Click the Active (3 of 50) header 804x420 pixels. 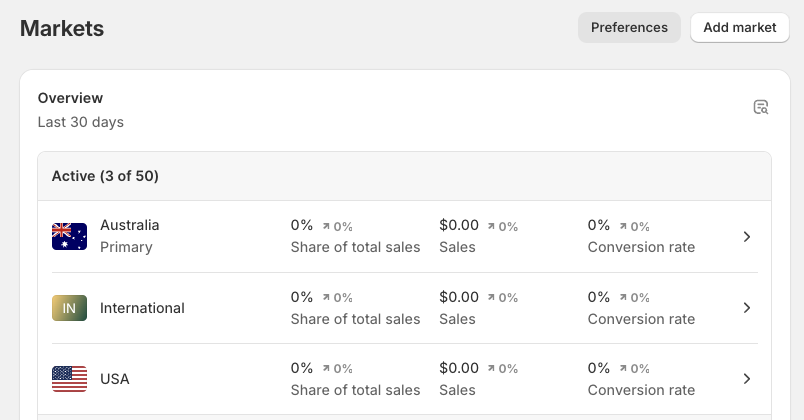point(105,176)
